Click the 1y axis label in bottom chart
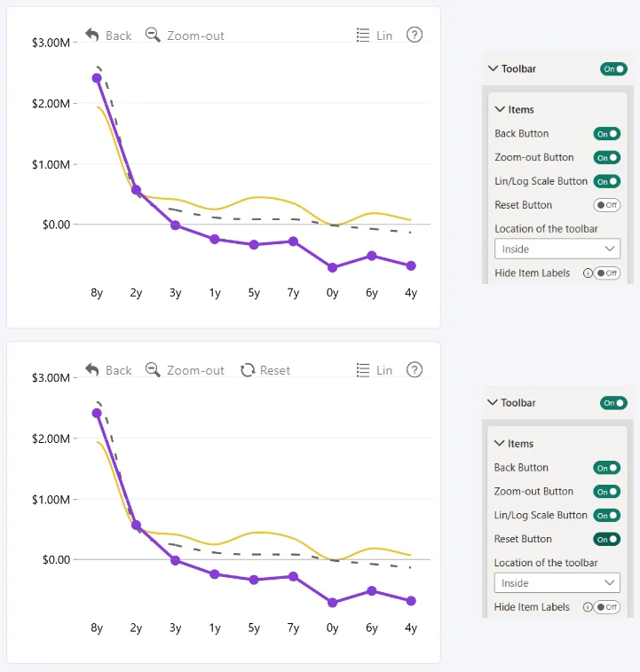 click(215, 629)
